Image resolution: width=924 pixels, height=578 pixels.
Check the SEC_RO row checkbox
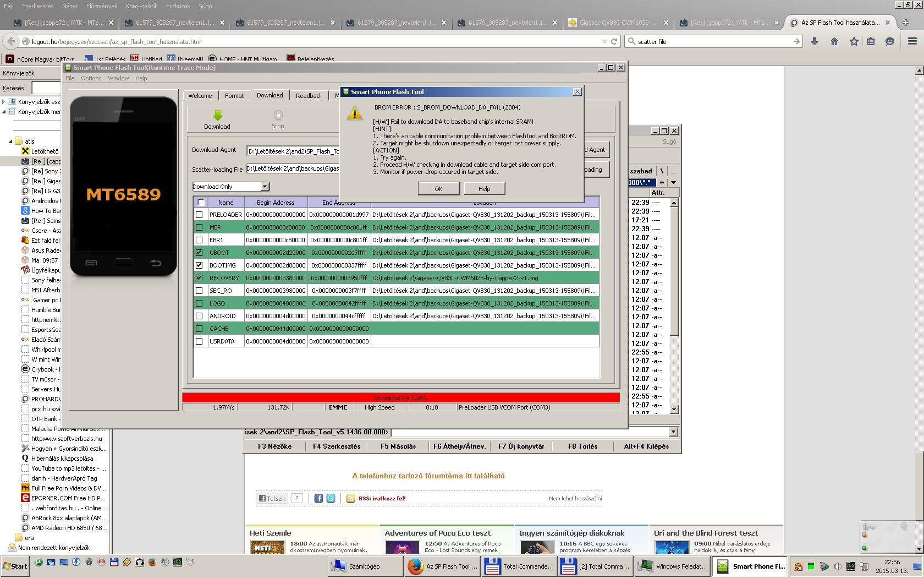pyautogui.click(x=199, y=291)
